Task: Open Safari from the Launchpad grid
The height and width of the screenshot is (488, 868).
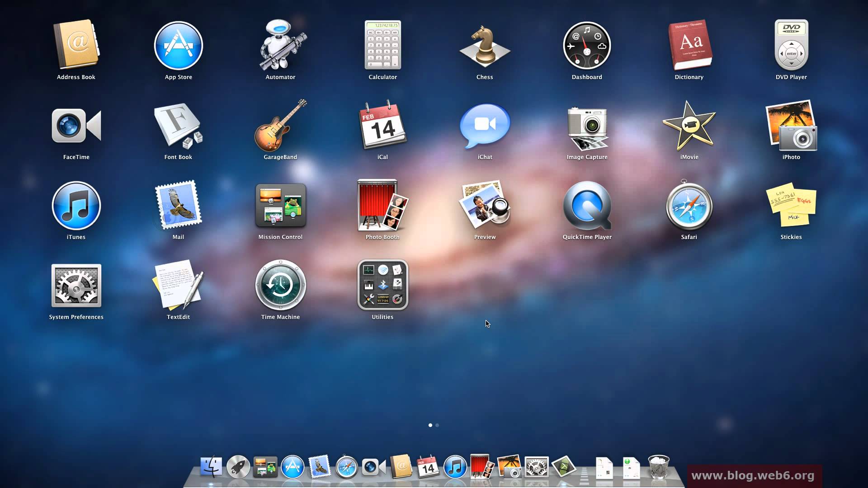Action: coord(689,206)
